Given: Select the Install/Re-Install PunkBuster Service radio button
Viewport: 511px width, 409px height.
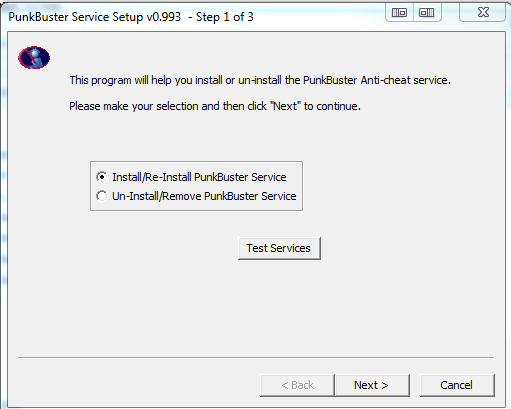Looking at the screenshot, I should [x=102, y=177].
